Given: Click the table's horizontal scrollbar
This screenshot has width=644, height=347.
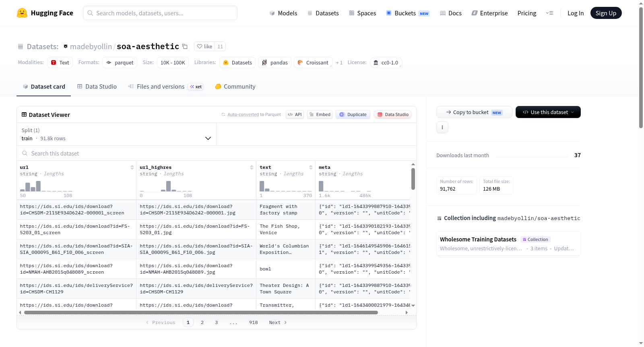Looking at the screenshot, I should pyautogui.click(x=201, y=312).
